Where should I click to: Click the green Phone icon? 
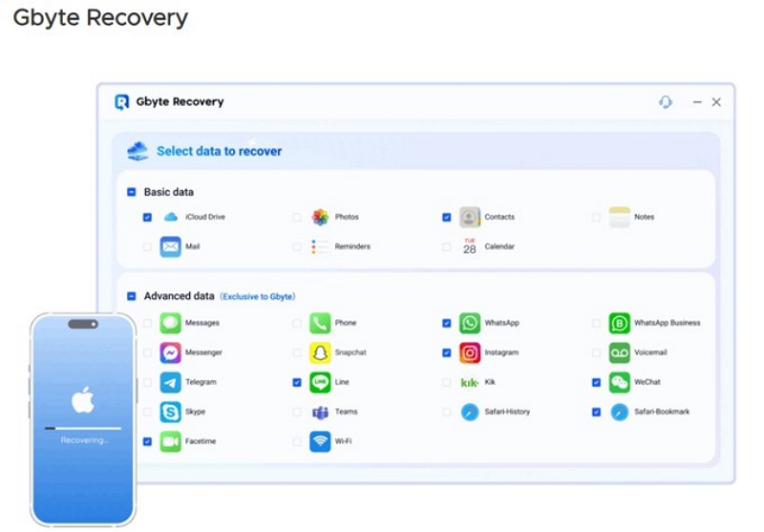point(320,323)
